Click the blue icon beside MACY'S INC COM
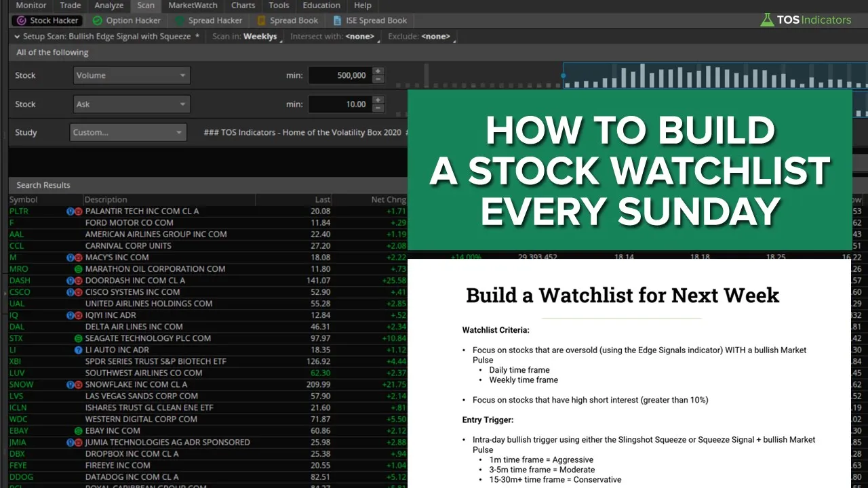868x488 pixels. click(x=70, y=258)
